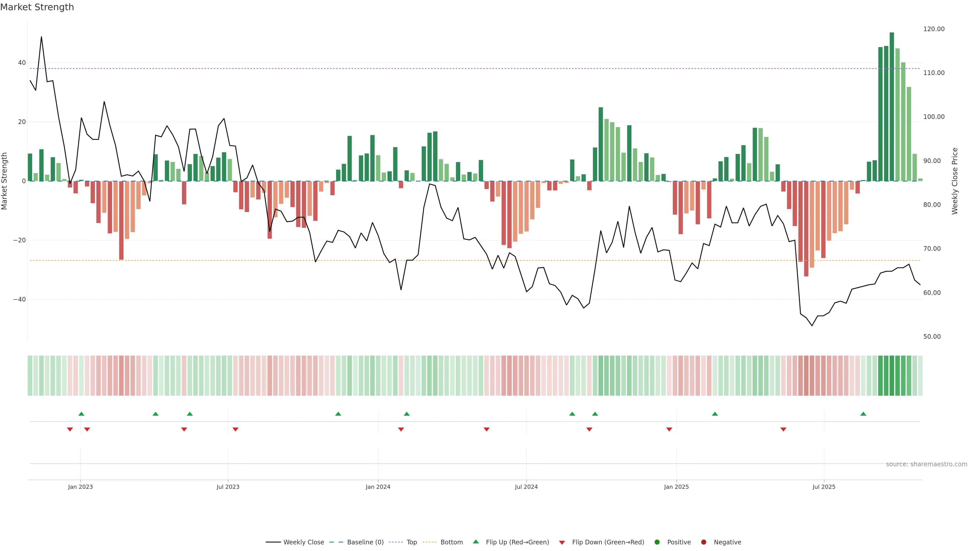Click last green flip-up marker after Jul 2025

863,414
